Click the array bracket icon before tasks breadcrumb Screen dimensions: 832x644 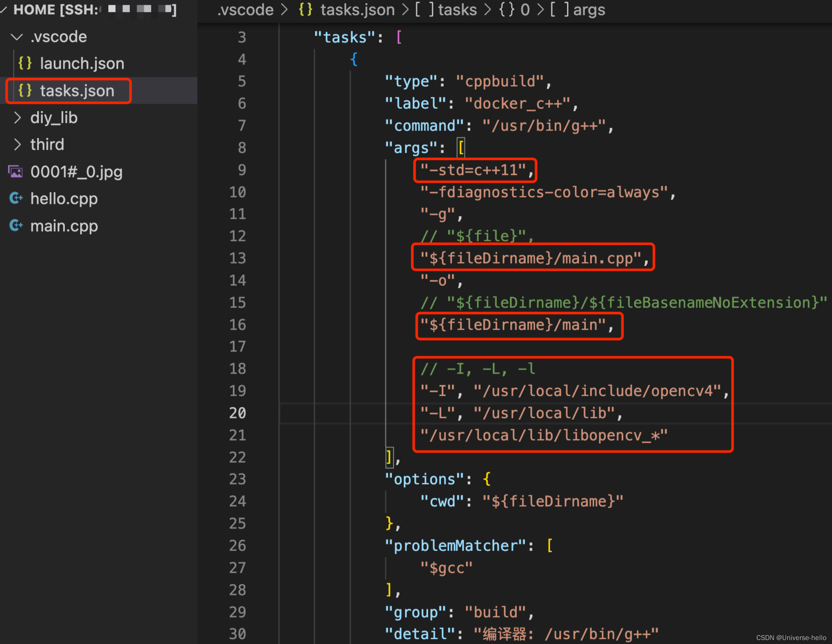(426, 10)
